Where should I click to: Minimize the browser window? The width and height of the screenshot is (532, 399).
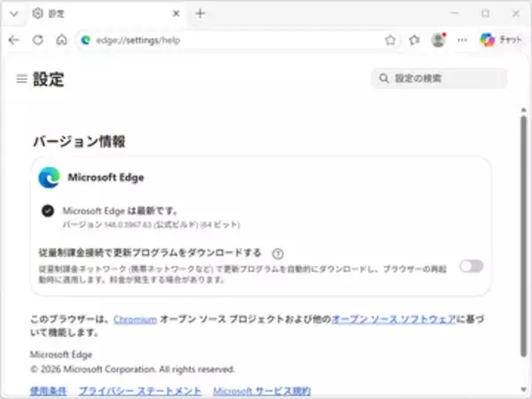click(x=455, y=13)
